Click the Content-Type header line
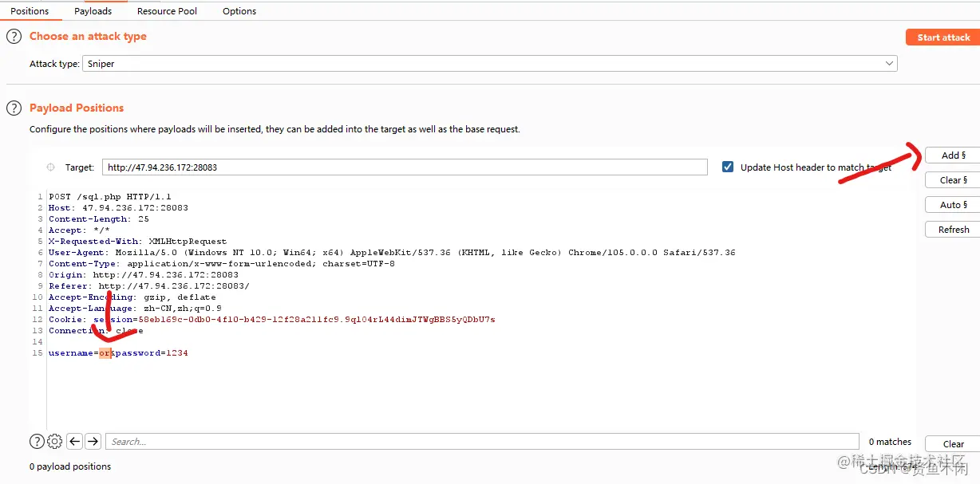980x484 pixels. (x=222, y=264)
